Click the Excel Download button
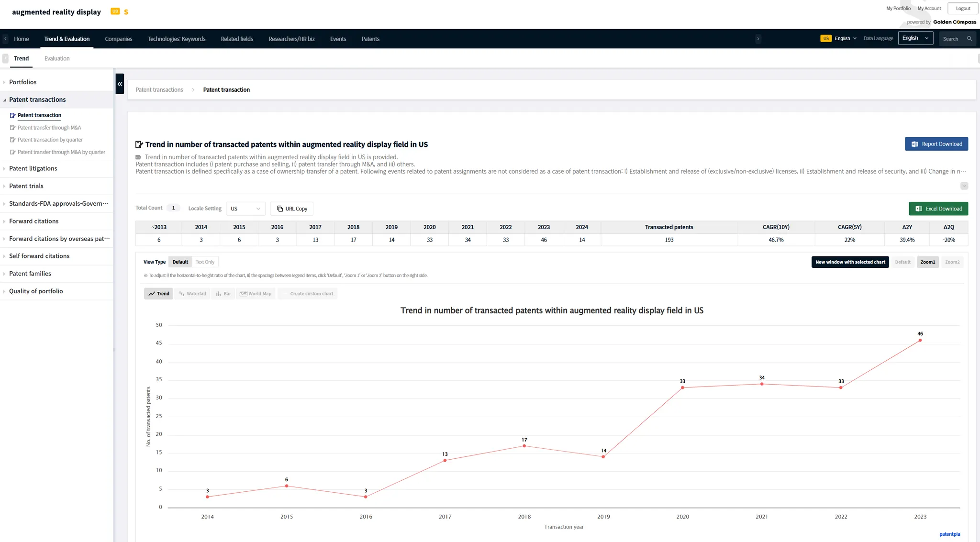 [938, 209]
